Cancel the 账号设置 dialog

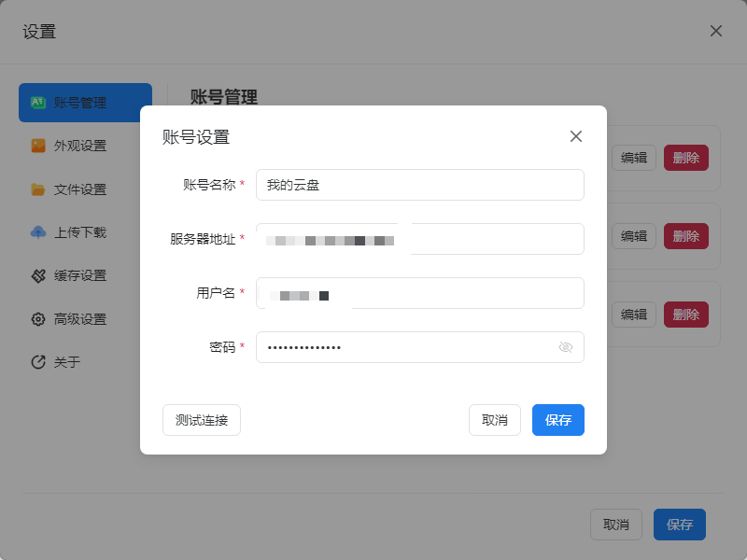click(x=495, y=420)
